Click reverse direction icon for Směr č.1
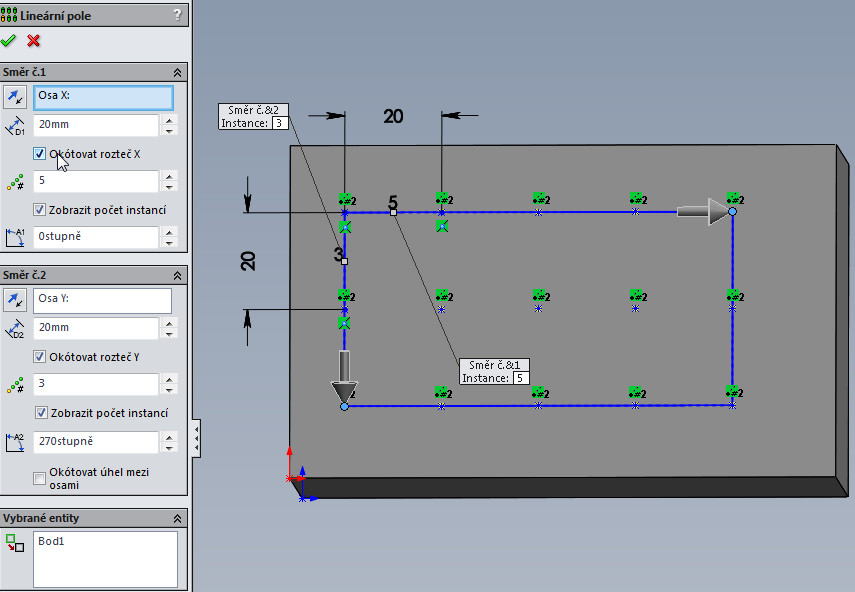The image size is (855, 592). coord(15,96)
